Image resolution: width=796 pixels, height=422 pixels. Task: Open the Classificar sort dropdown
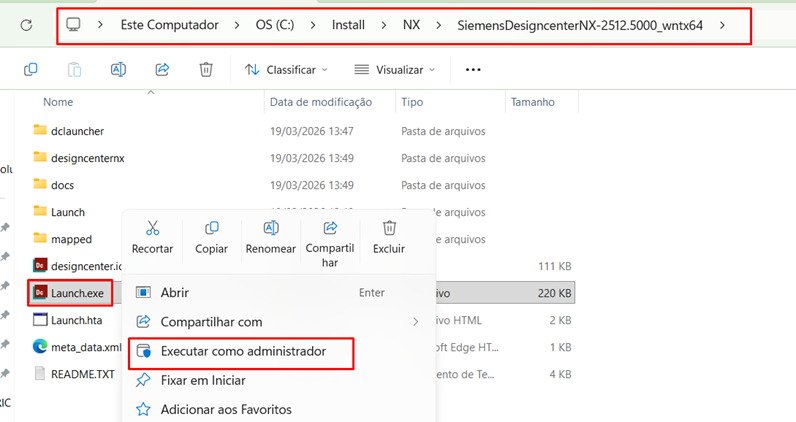tap(286, 70)
